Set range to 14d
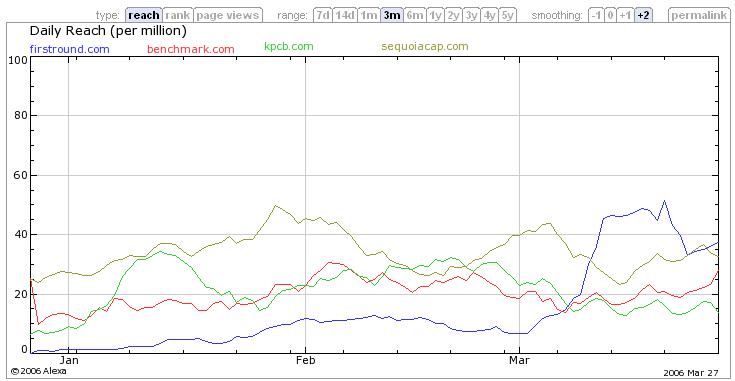 point(345,15)
